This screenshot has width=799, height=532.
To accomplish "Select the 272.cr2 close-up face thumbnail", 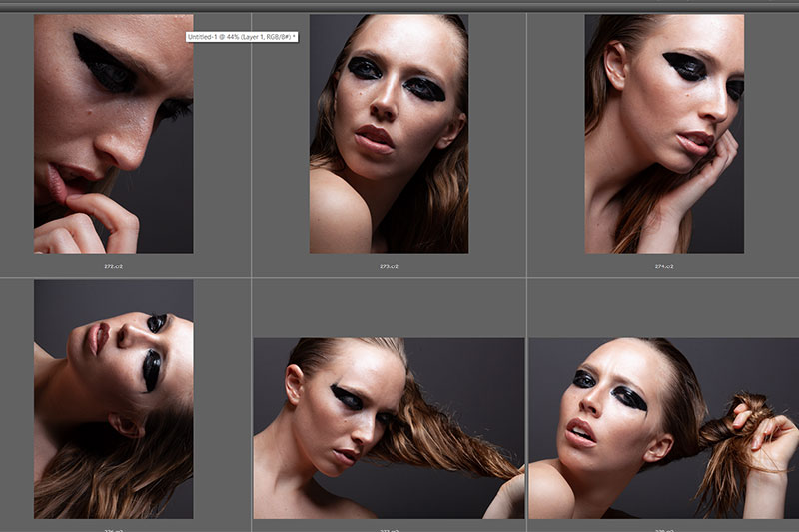I will coord(114,134).
